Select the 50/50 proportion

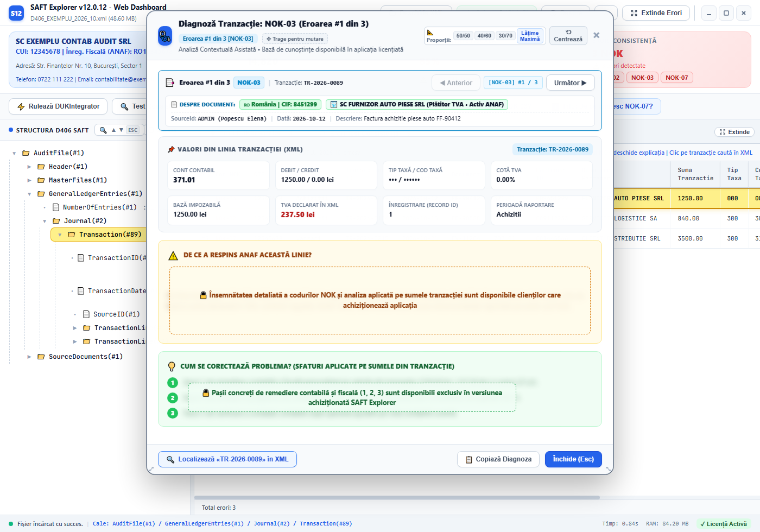click(x=463, y=36)
